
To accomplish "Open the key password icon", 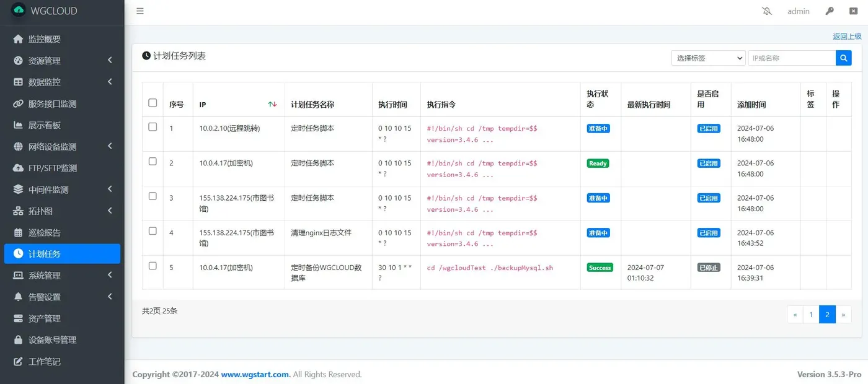I will coord(830,11).
